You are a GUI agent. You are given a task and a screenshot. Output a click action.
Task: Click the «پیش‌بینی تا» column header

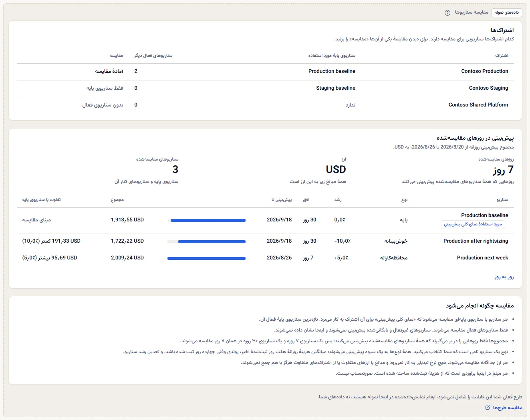click(282, 200)
